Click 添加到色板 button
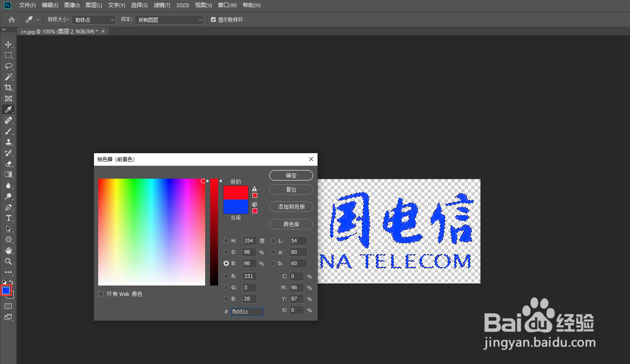 (291, 207)
